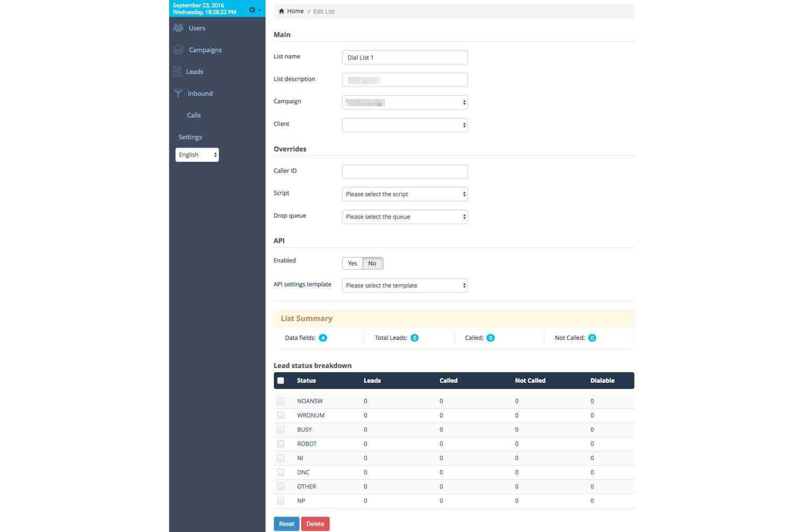Click the Home house icon in breadcrumb
This screenshot has height=532, width=811.
point(281,11)
